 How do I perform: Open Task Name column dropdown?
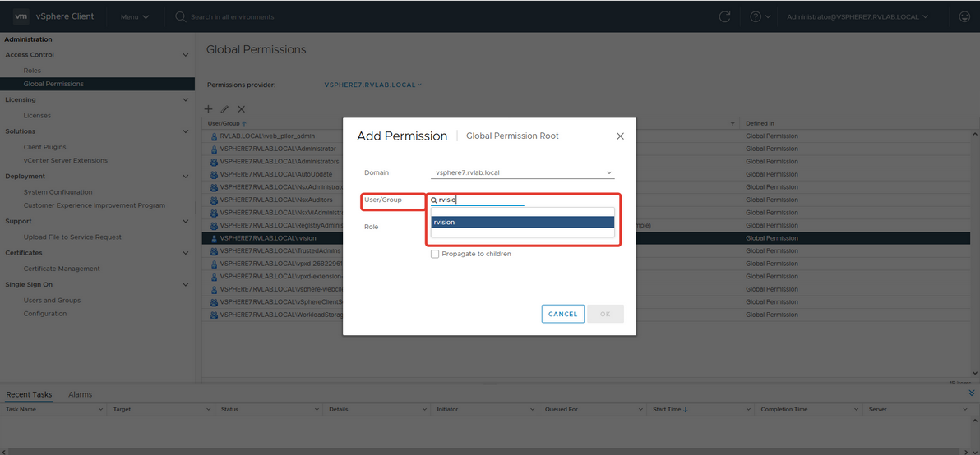[101, 410]
